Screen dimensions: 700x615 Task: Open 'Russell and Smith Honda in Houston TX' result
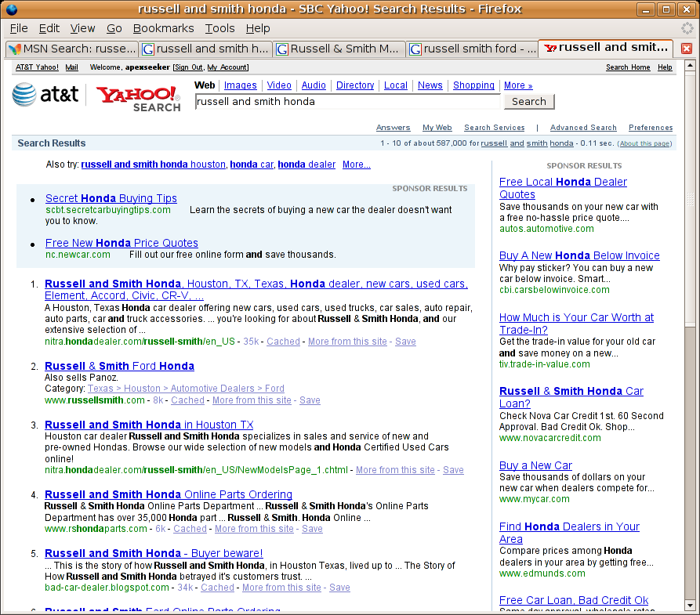tap(149, 425)
